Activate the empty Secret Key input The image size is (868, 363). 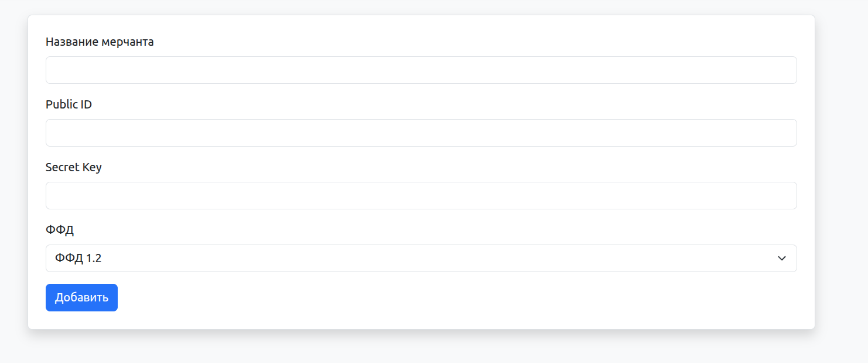pos(421,196)
